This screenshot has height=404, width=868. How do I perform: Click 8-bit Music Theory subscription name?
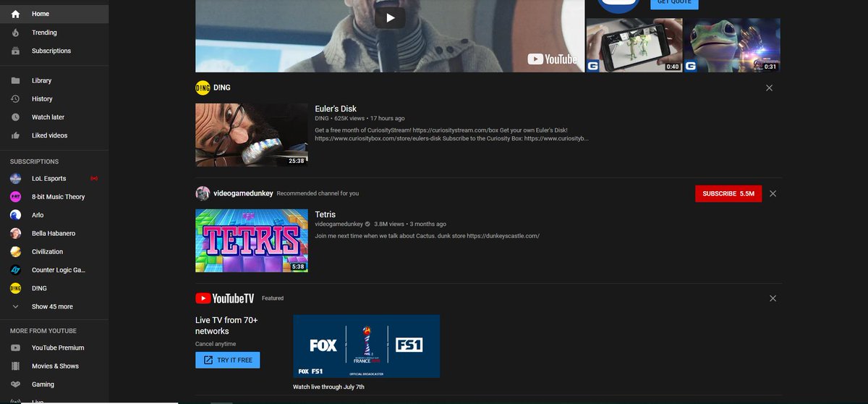(x=59, y=197)
